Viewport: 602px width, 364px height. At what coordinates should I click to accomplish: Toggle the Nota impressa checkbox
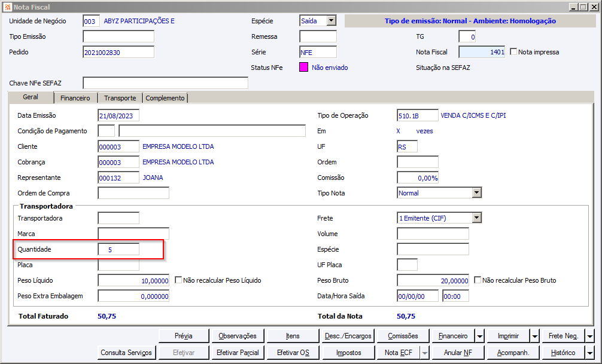(513, 51)
